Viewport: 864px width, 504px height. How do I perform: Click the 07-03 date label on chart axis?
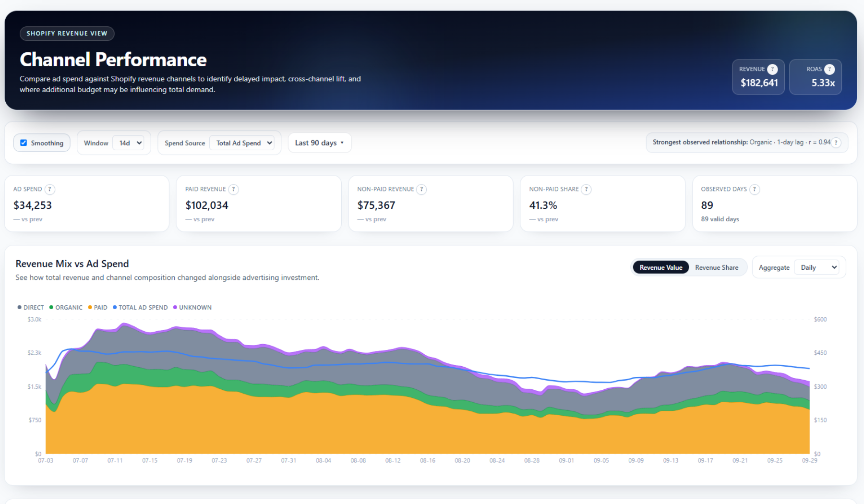tap(46, 460)
